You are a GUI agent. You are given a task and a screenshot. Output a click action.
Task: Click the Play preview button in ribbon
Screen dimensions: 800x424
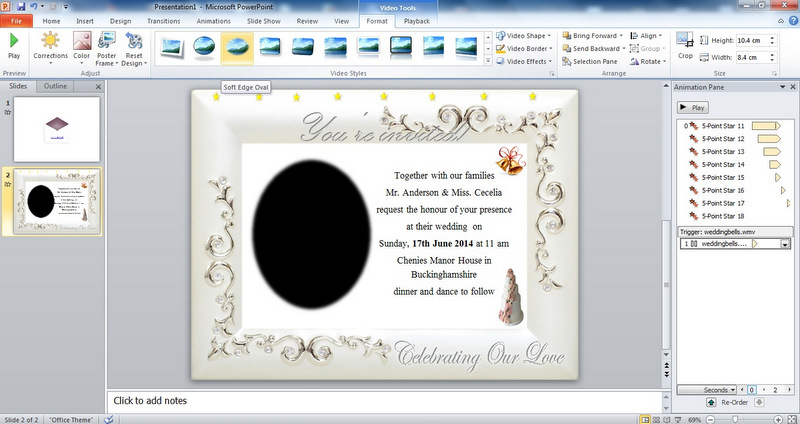pos(14,46)
